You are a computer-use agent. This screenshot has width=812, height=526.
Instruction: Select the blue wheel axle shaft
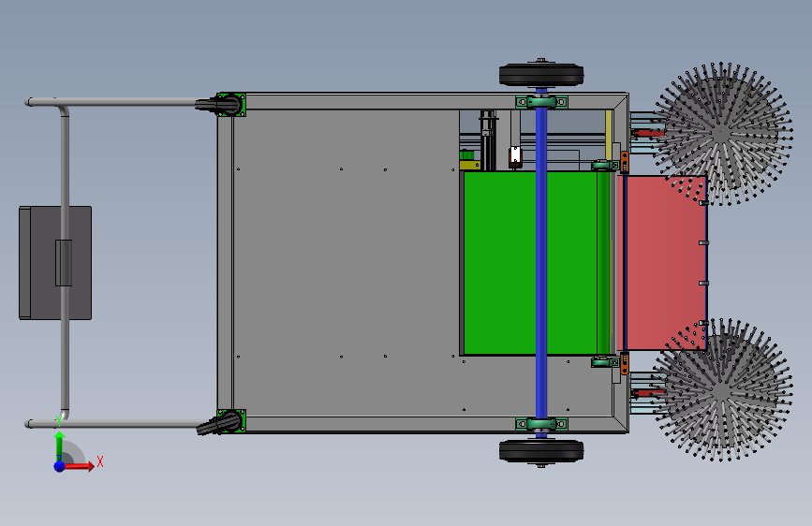coord(541,263)
